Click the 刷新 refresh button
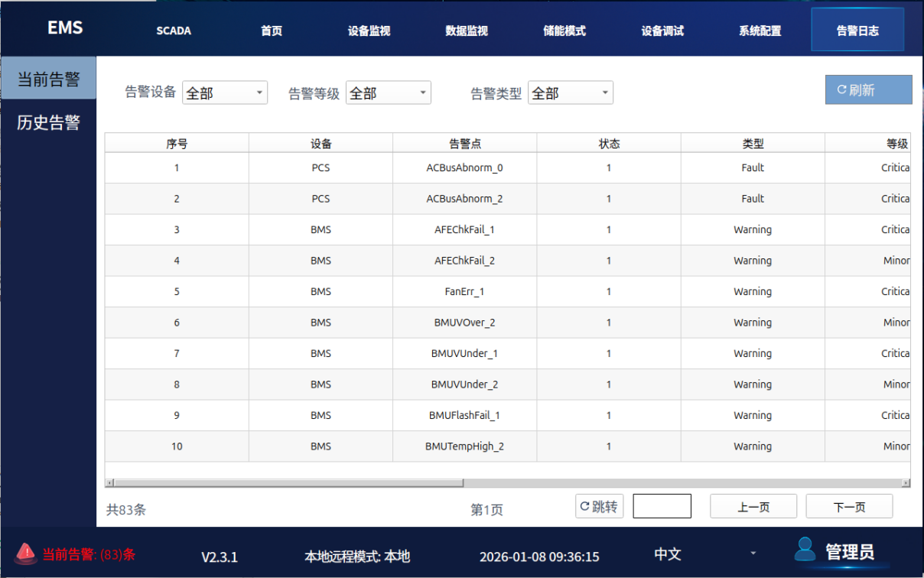 point(868,89)
